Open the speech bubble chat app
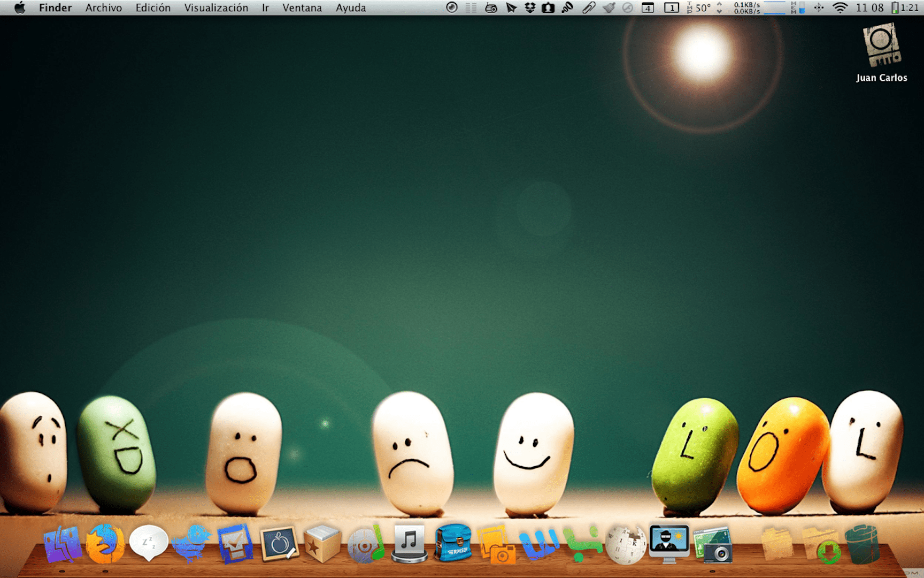924x578 pixels. (x=149, y=543)
